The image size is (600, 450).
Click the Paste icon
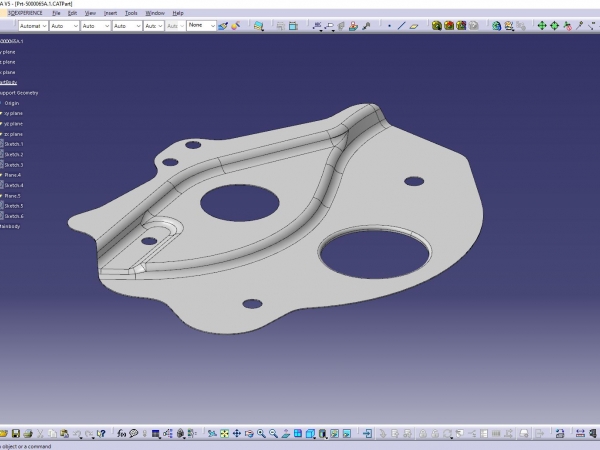[x=64, y=434]
